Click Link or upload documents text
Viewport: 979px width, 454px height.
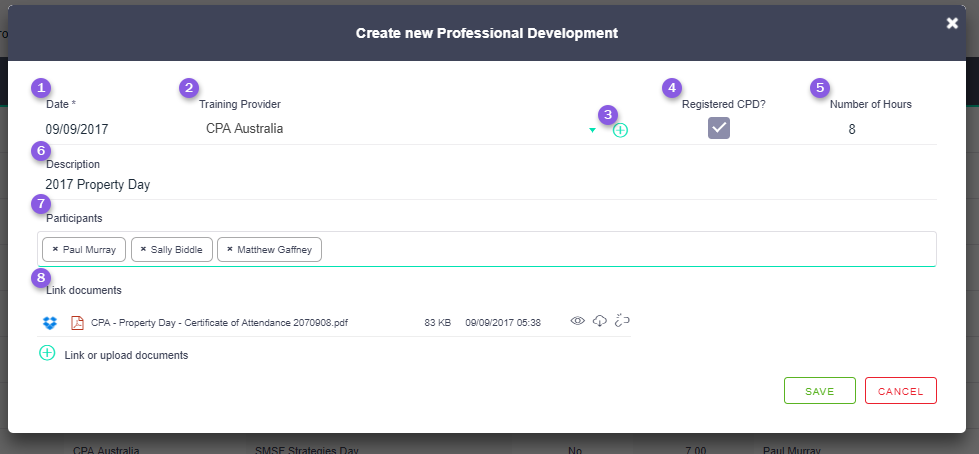pyautogui.click(x=126, y=355)
